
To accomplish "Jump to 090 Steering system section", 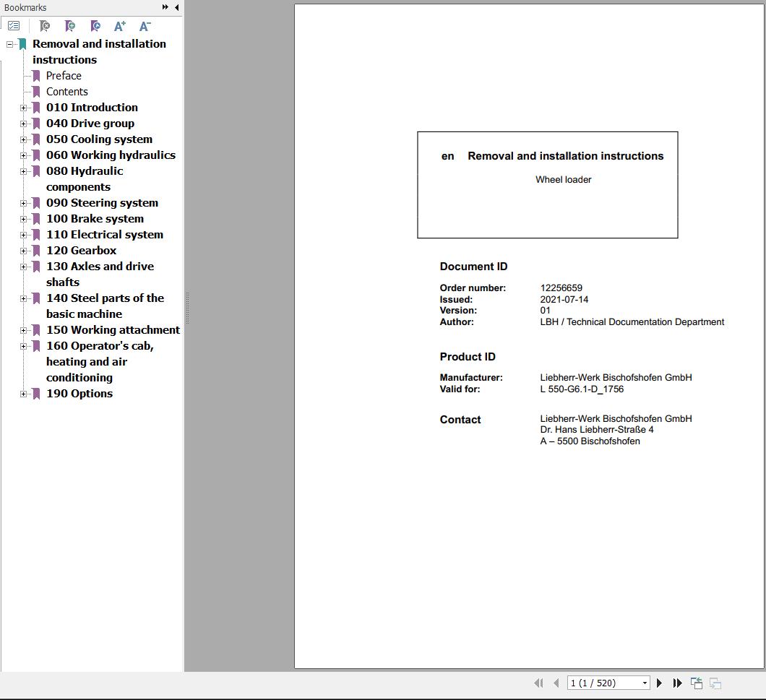I will pos(102,203).
